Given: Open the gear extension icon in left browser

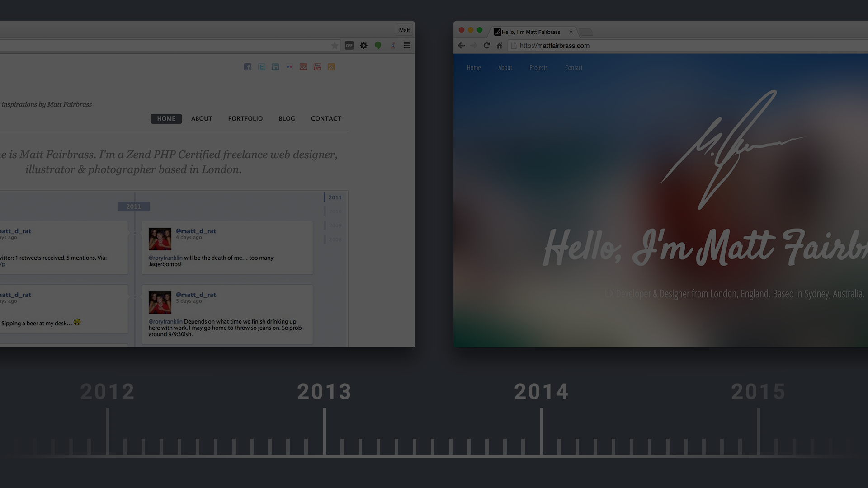Looking at the screenshot, I should [363, 46].
